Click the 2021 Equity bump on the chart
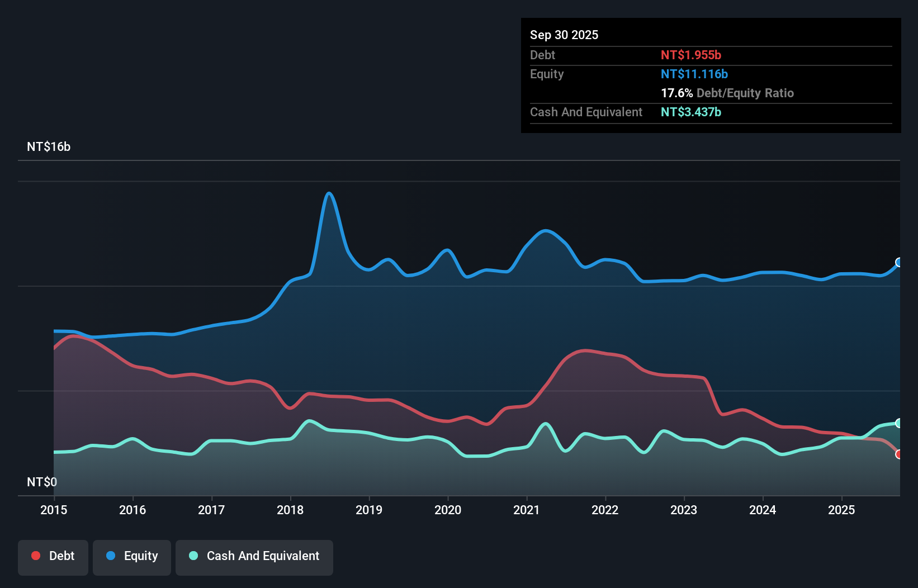Image resolution: width=918 pixels, height=588 pixels. pos(545,231)
